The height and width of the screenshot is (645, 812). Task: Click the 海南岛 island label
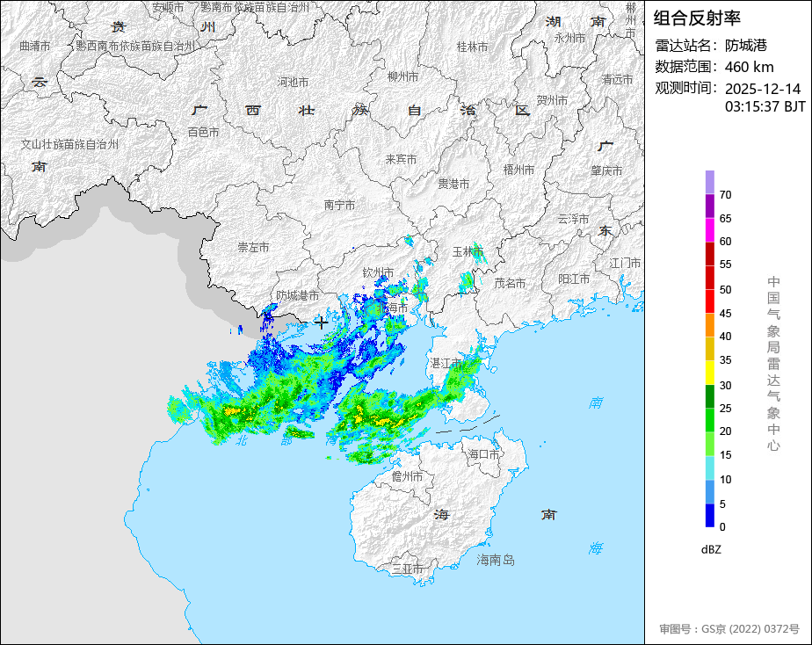point(496,560)
